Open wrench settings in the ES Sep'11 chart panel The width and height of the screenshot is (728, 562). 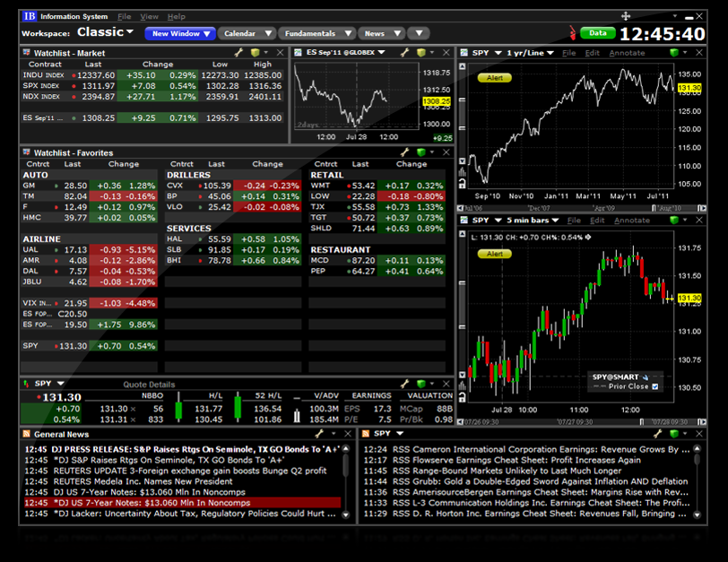point(405,53)
